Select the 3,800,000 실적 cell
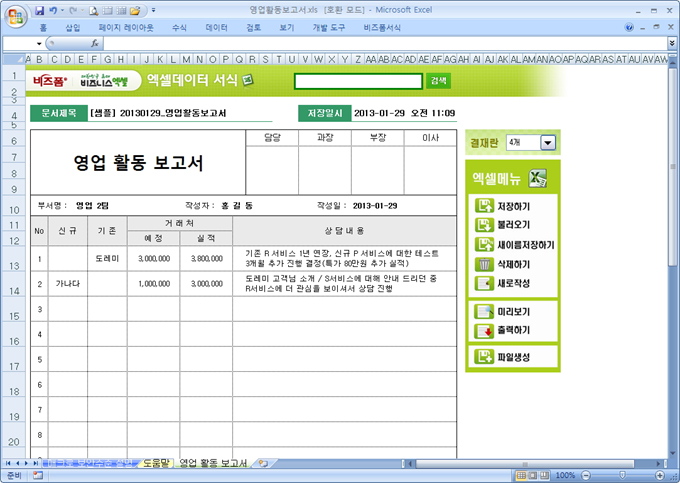The width and height of the screenshot is (680, 483). 206,259
